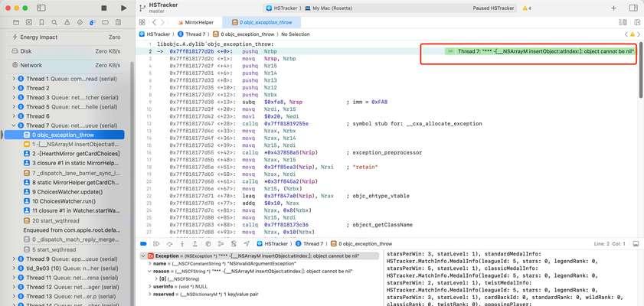Click the Disk gauge row
Viewport: 644px width, 306px height.
67,51
